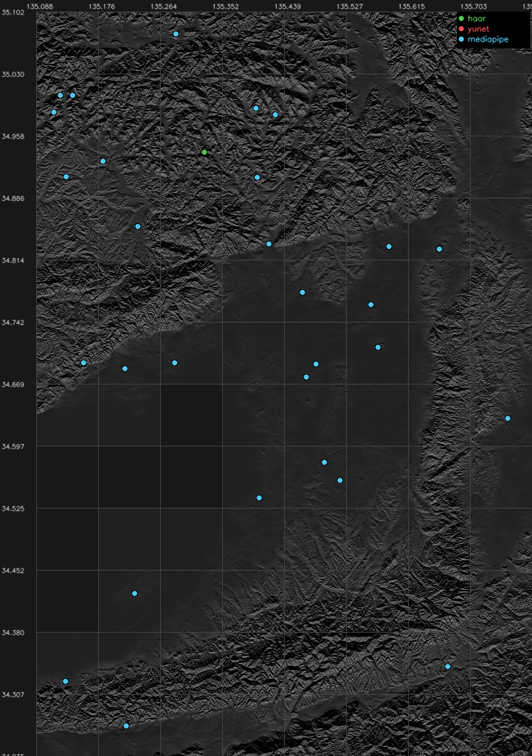The height and width of the screenshot is (756, 532).
Task: Click the green haar data point on the map
Action: pyautogui.click(x=204, y=152)
